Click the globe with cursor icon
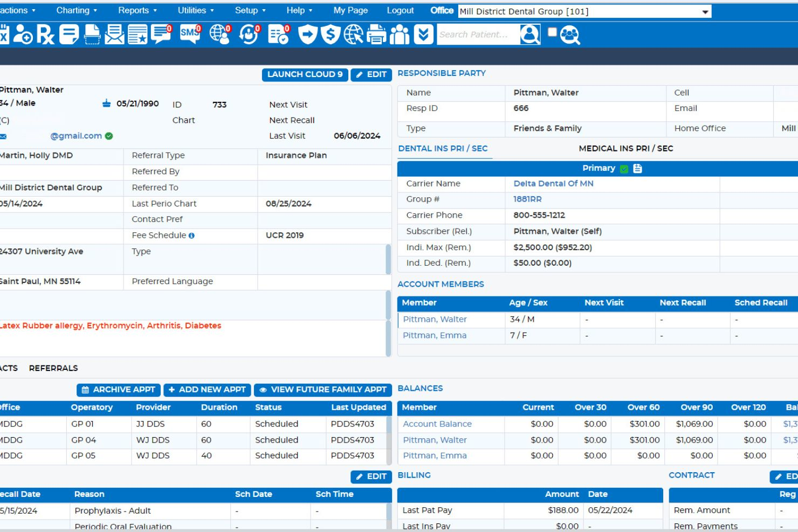Screen dimensions: 798x532 pyautogui.click(x=353, y=35)
